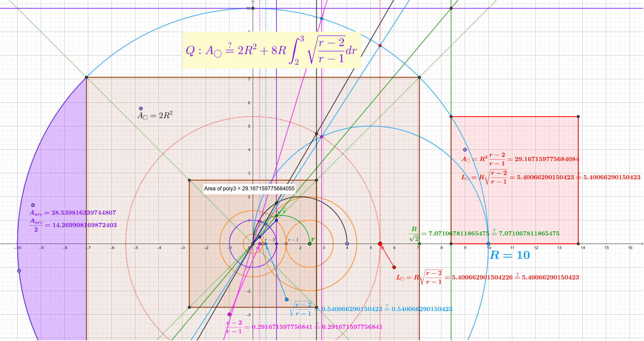Select the top-right corner point of the red square
Screen dimensions: 644x341
point(578,117)
